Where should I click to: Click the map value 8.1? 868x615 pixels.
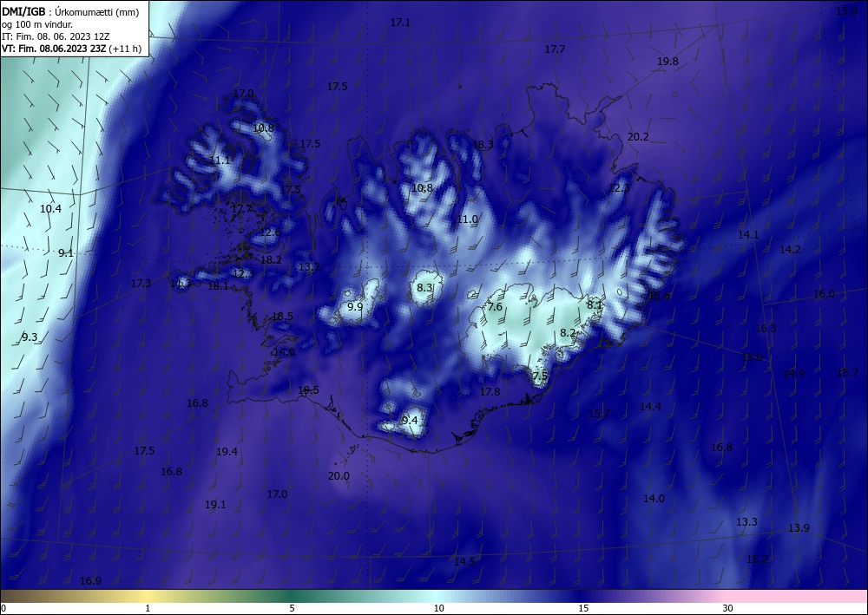tap(594, 304)
